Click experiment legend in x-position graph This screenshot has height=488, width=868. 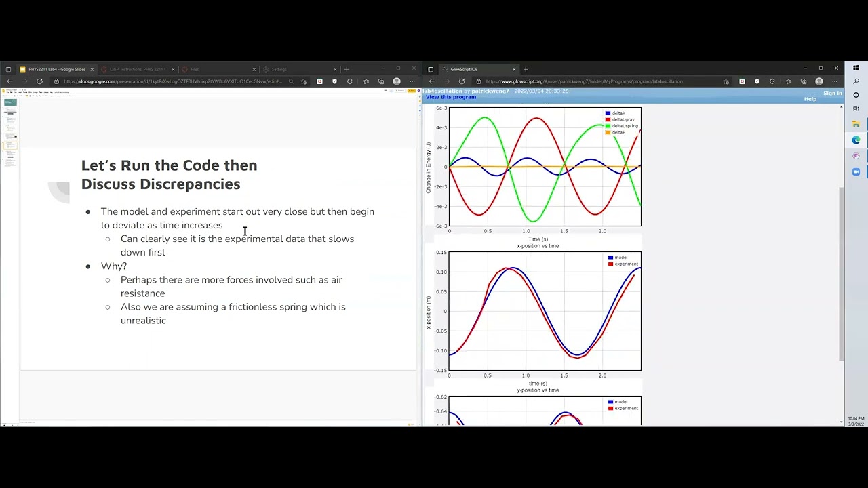click(x=623, y=264)
